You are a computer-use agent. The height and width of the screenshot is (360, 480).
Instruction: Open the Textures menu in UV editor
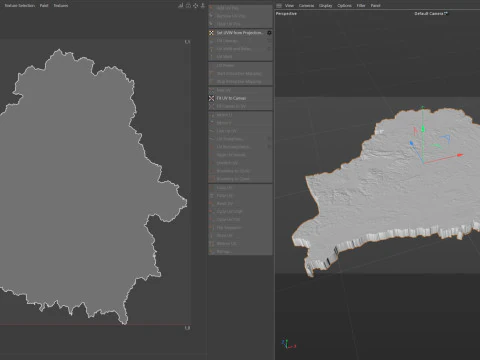[61, 5]
